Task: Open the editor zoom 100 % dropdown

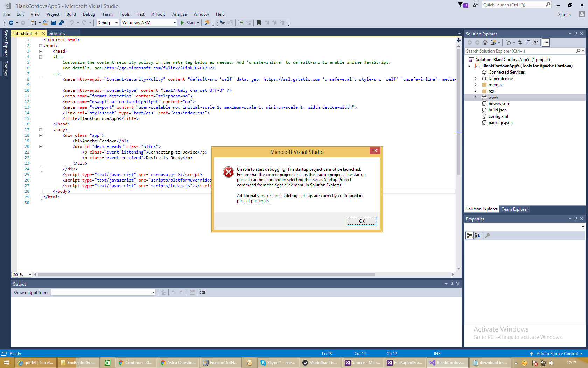Action: coord(30,275)
